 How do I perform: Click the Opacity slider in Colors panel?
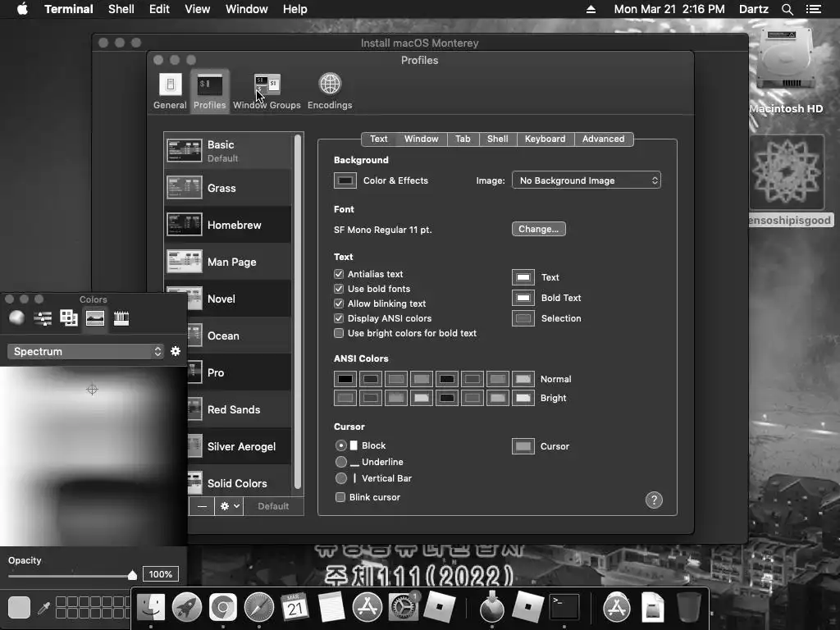[72, 576]
